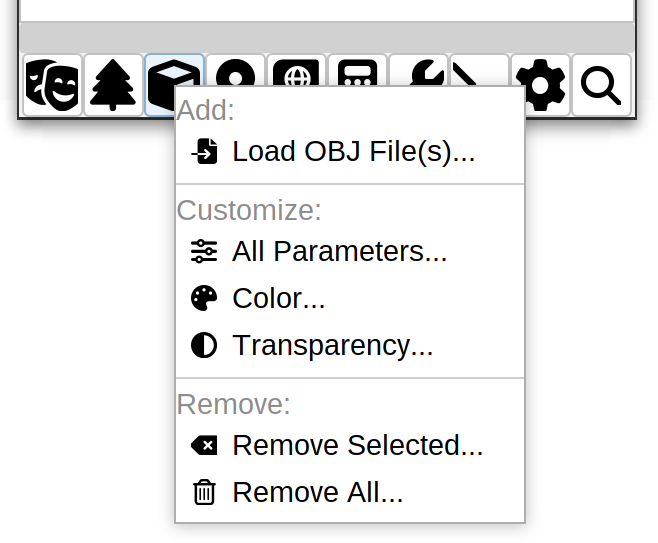658x543 pixels.
Task: Open settings via the gear icon
Action: pyautogui.click(x=540, y=85)
